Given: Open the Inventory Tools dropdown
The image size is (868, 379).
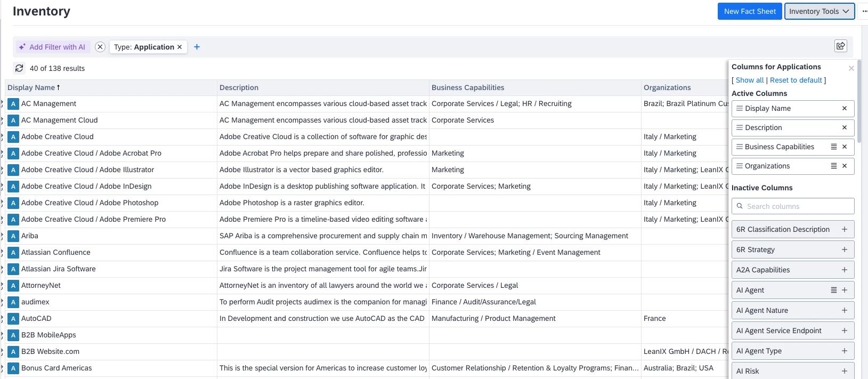Looking at the screenshot, I should [819, 11].
